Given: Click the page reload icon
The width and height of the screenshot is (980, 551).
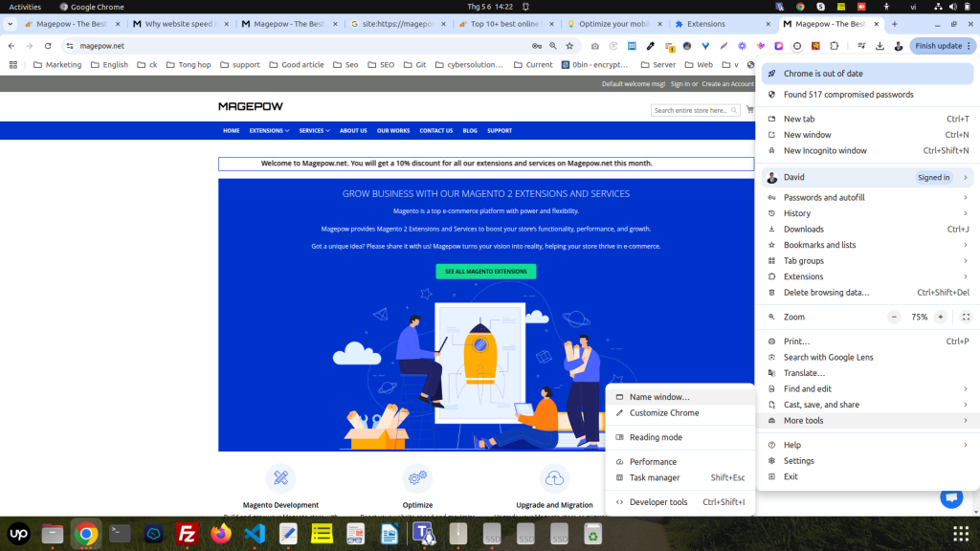Looking at the screenshot, I should (x=47, y=46).
